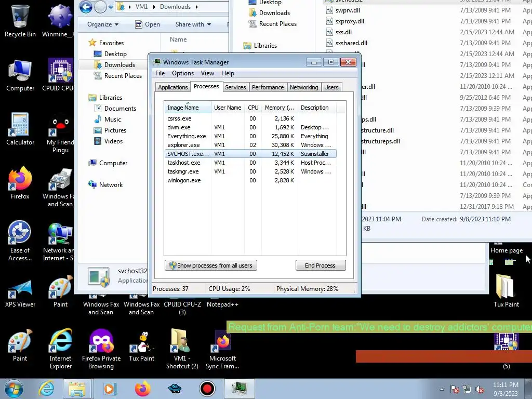Click the Open button in Explorer toolbar
This screenshot has width=532, height=399.
(x=148, y=24)
